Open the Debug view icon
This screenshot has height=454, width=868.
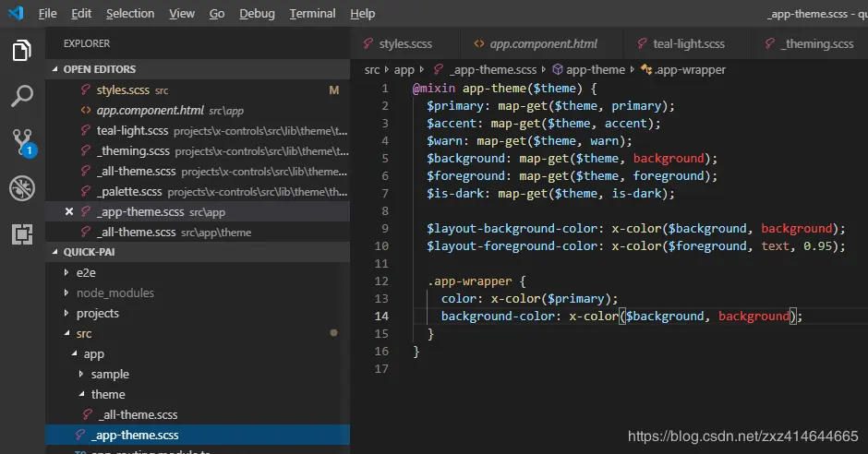(x=22, y=188)
